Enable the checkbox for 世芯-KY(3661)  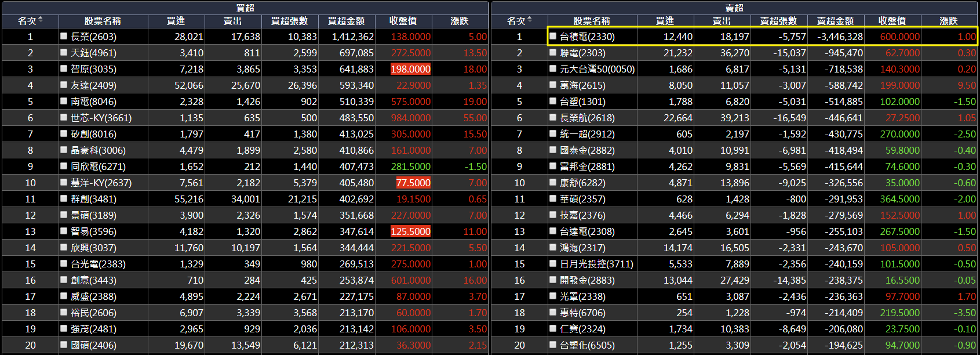point(64,117)
